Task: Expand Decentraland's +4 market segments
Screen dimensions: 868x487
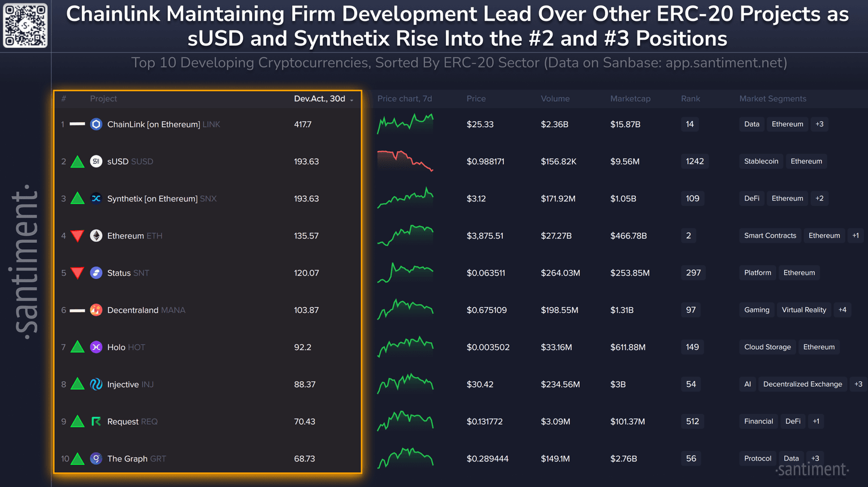Action: pos(842,310)
